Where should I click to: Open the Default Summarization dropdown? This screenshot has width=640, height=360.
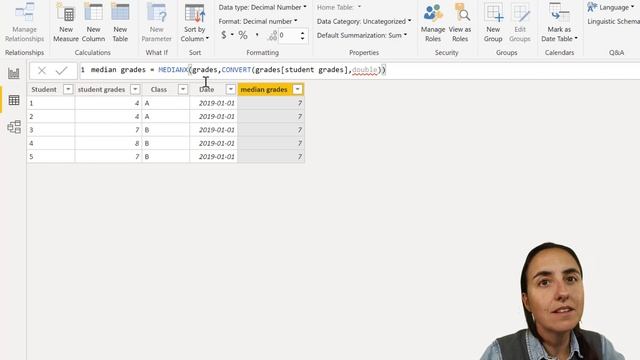362,36
